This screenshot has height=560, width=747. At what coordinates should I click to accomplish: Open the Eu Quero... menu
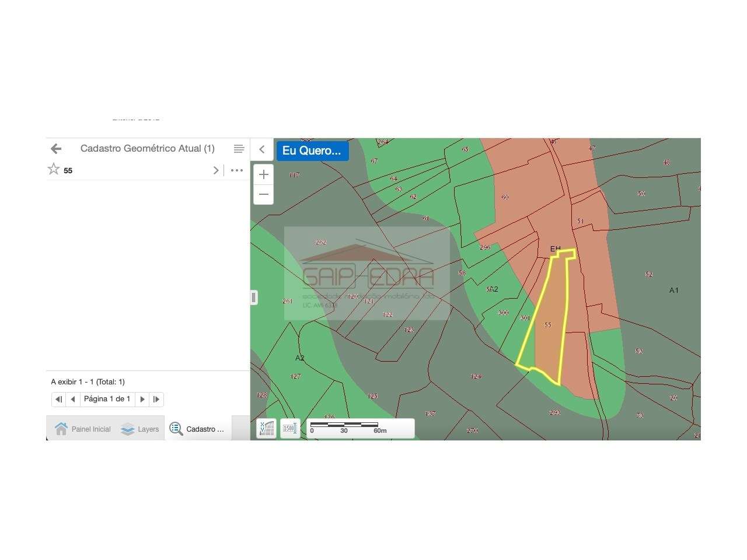pyautogui.click(x=312, y=150)
